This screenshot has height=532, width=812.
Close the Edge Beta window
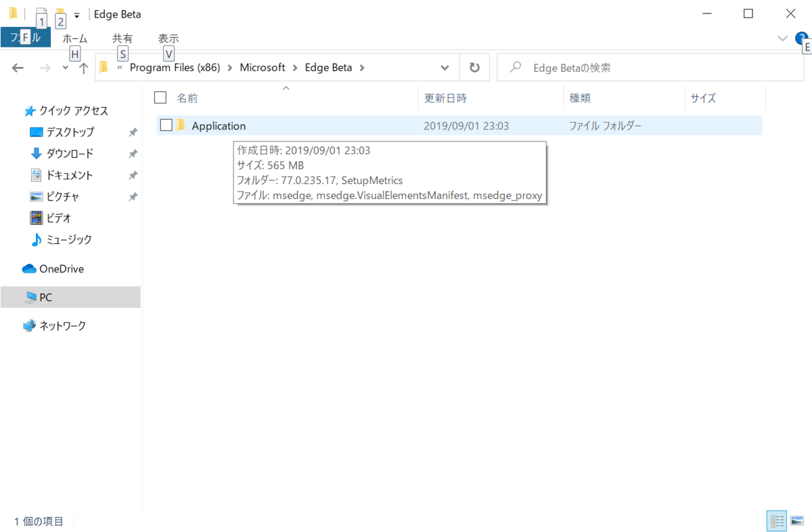(790, 14)
